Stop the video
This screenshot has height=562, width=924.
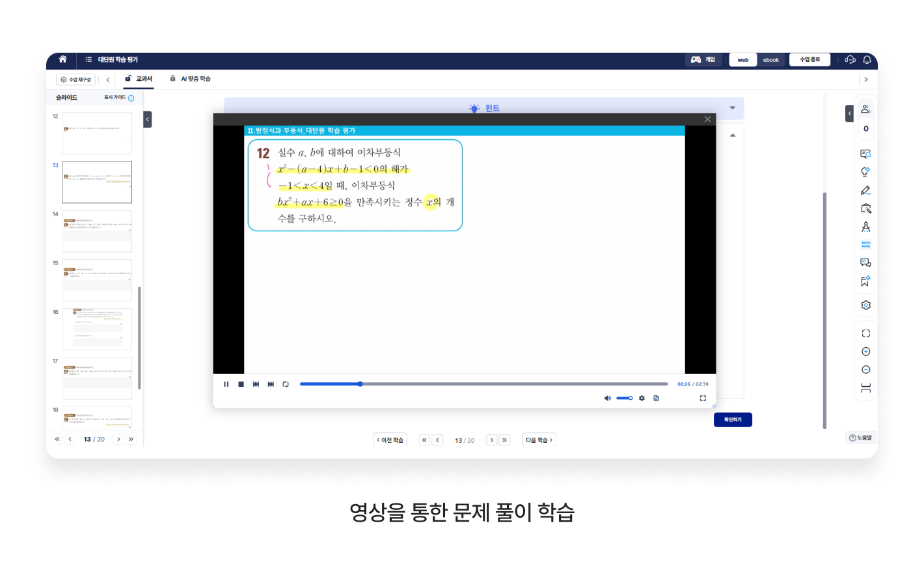pyautogui.click(x=241, y=384)
